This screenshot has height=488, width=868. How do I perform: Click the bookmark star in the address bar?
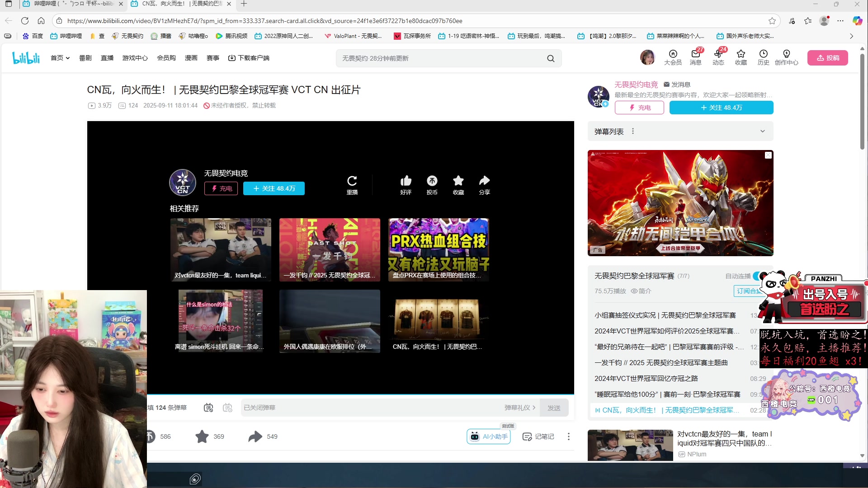[772, 21]
